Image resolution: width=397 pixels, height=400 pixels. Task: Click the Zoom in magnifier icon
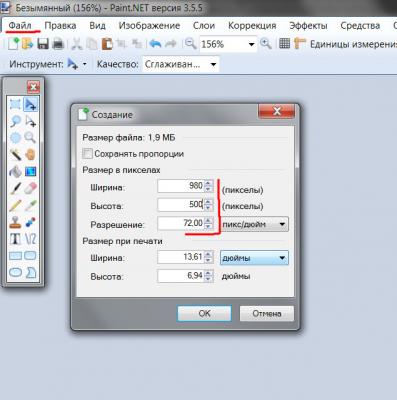(x=266, y=44)
